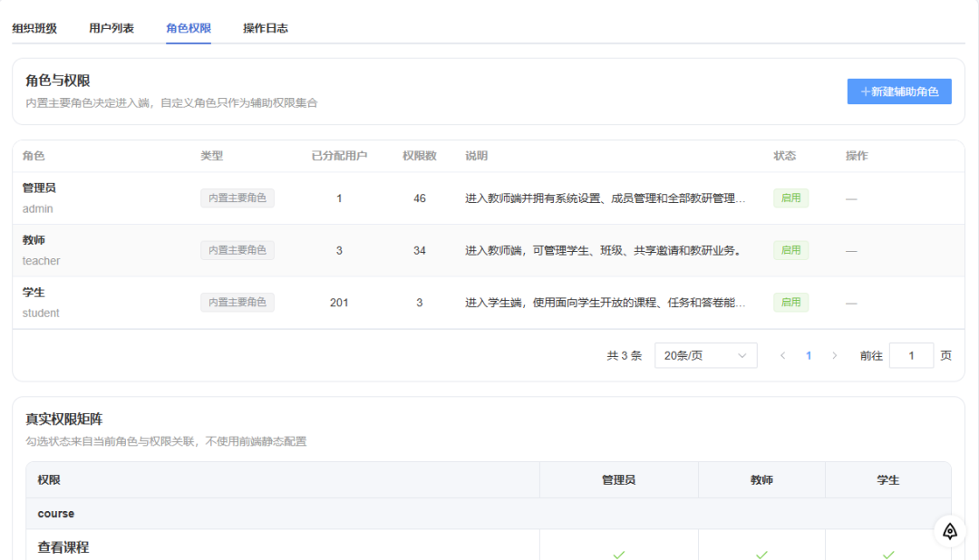
Task: Click the next page arrow in pagination
Action: [x=835, y=356]
